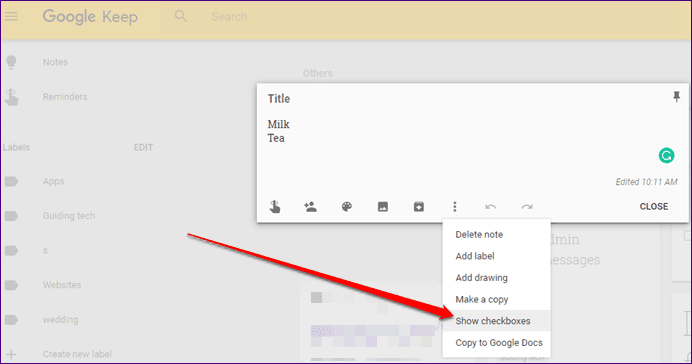The width and height of the screenshot is (692, 364).
Task: Click the wedding label tag icon
Action: (11, 319)
